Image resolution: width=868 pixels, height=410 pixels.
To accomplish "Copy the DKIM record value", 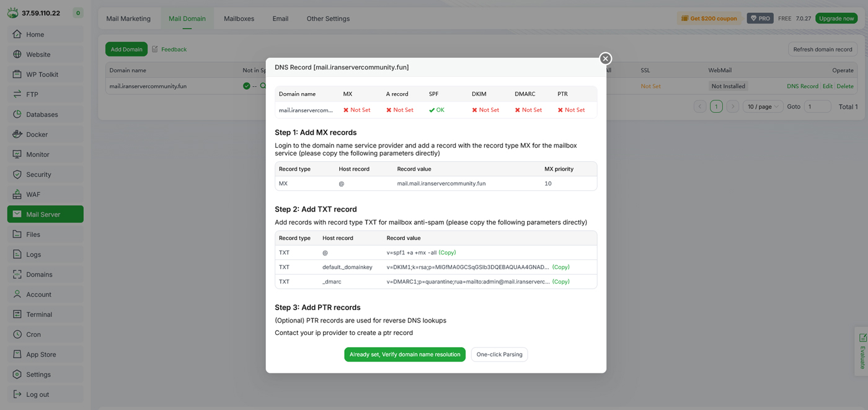I will click(x=560, y=267).
